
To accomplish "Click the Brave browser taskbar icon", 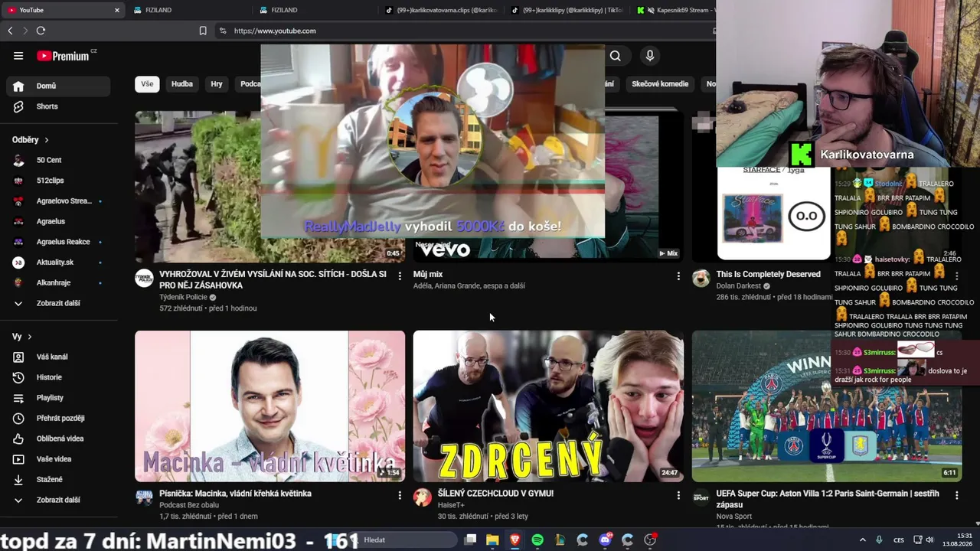I will [x=515, y=540].
